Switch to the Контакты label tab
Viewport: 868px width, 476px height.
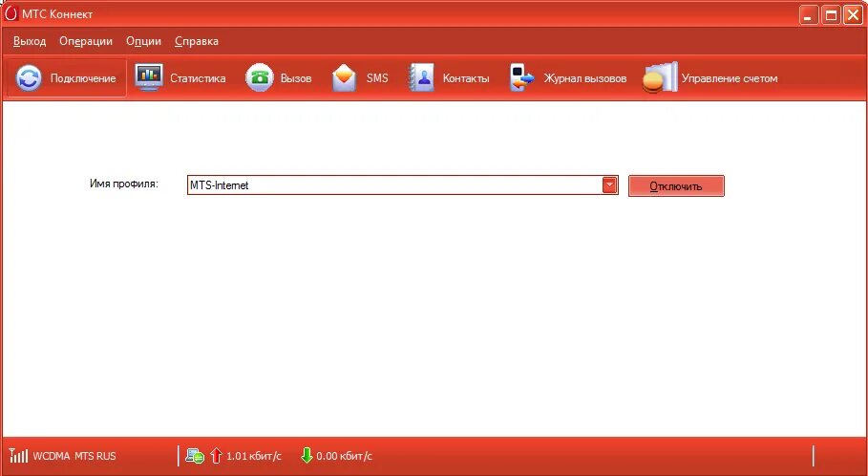pos(466,78)
